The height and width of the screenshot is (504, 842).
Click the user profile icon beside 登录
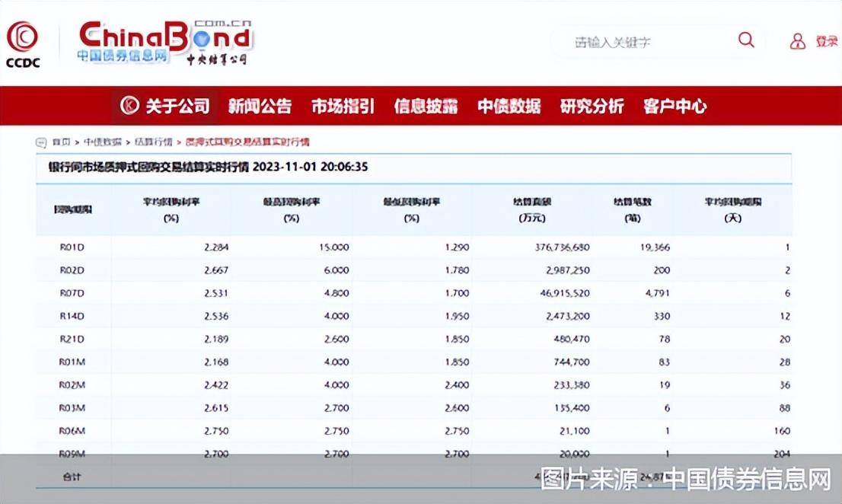click(x=797, y=41)
